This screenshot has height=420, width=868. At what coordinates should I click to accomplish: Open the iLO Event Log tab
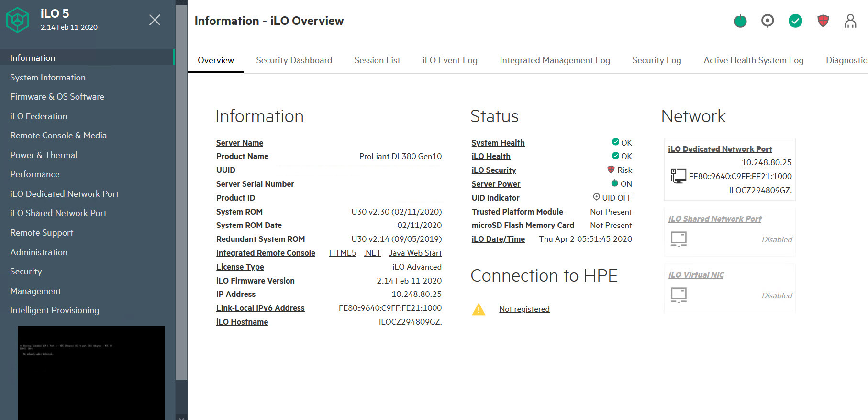point(450,60)
